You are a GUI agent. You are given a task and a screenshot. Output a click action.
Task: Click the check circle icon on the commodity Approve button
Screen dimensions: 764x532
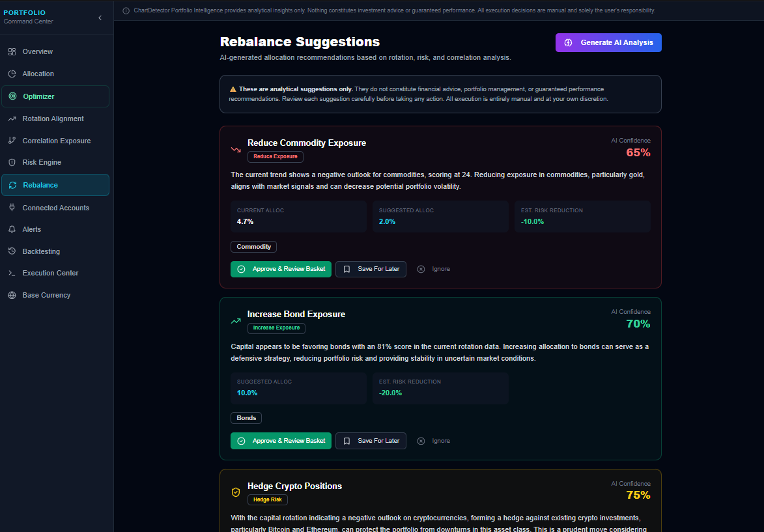tap(241, 269)
